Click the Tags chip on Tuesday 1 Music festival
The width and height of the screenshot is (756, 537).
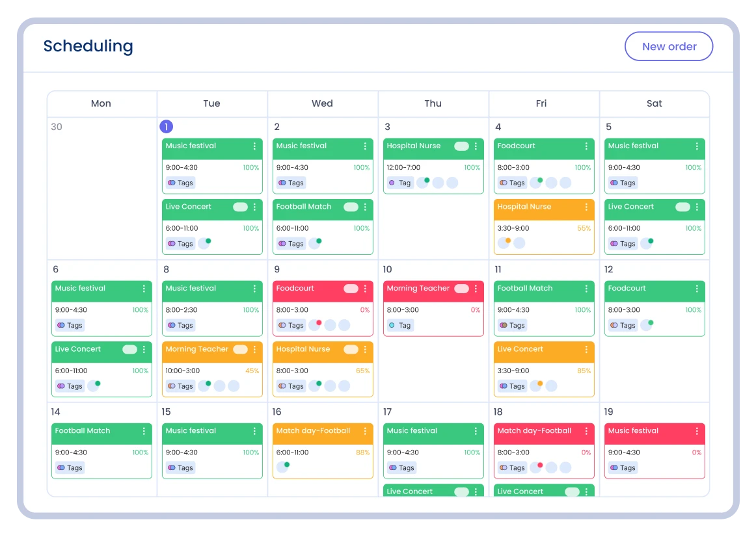(x=180, y=183)
